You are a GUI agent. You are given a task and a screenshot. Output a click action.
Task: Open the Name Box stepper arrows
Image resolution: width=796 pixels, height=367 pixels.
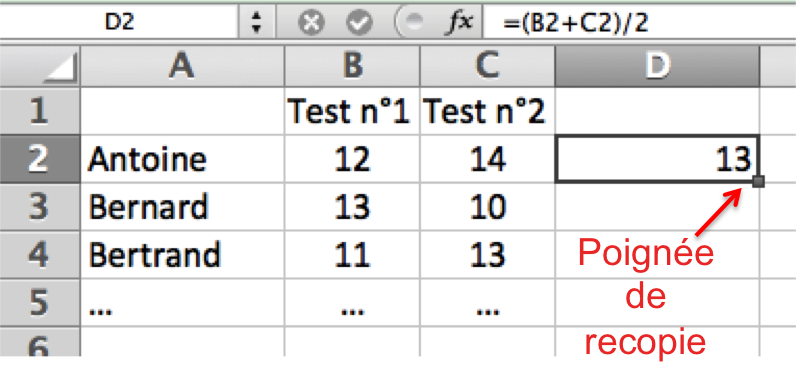[x=257, y=22]
